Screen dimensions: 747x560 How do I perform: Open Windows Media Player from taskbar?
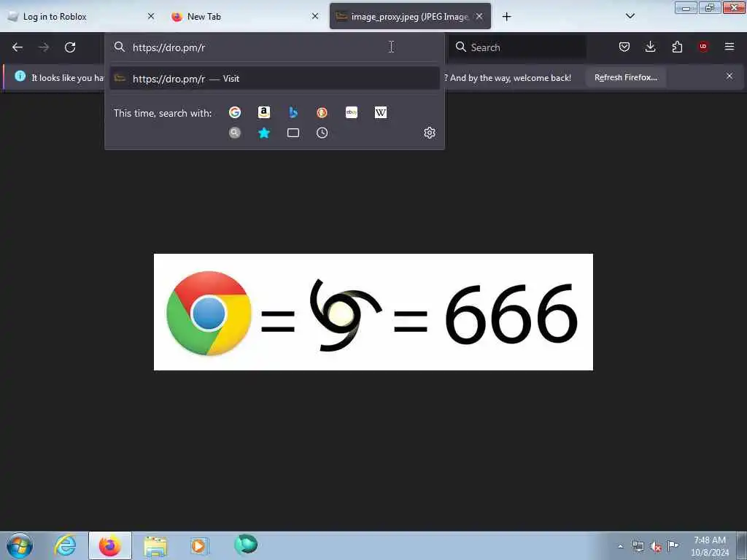[x=199, y=545]
